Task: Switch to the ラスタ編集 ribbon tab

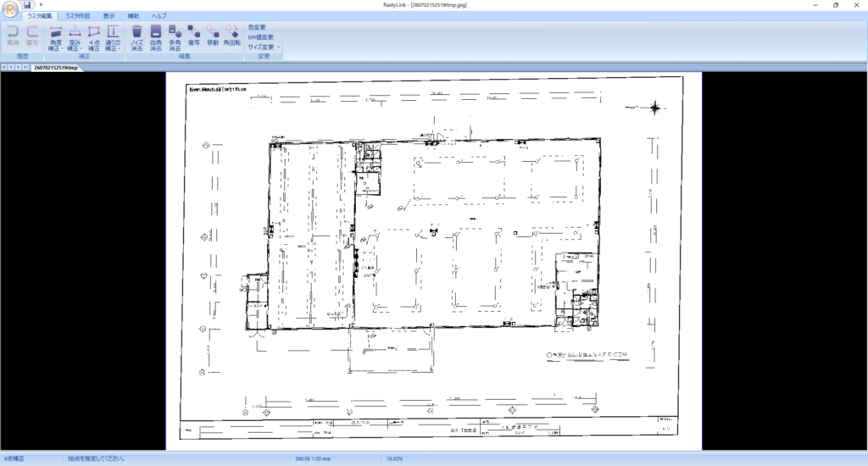Action: [x=39, y=16]
